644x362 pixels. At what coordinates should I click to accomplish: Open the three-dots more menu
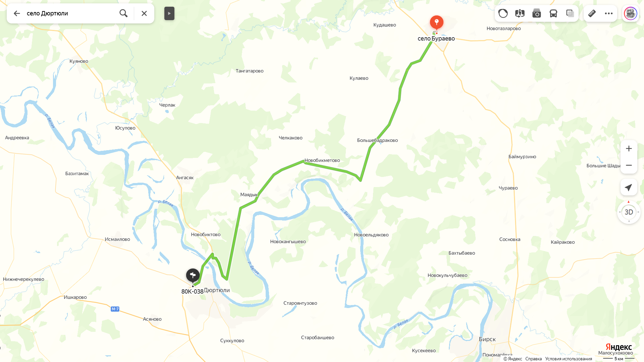pyautogui.click(x=609, y=13)
